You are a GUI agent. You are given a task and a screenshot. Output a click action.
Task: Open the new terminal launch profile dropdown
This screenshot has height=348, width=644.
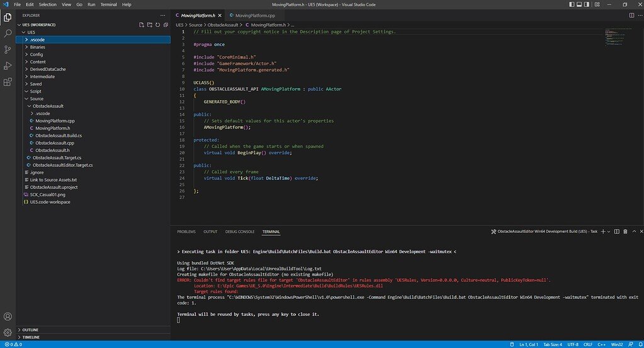pyautogui.click(x=609, y=232)
